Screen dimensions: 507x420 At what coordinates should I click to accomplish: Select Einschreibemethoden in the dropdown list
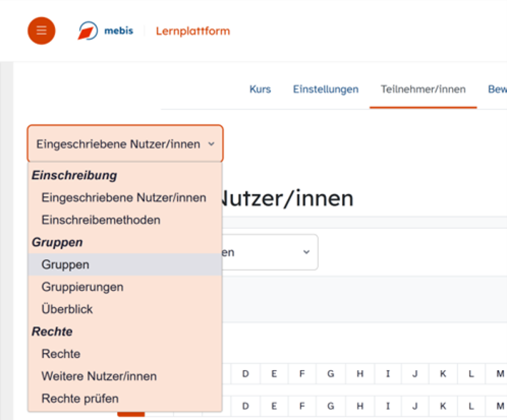tap(101, 220)
